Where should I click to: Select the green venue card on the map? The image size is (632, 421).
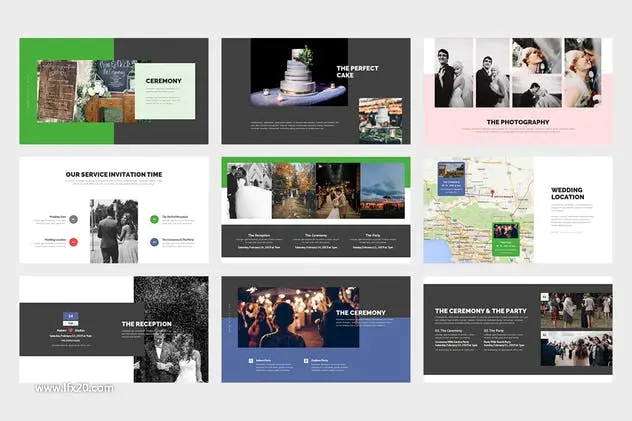click(x=506, y=239)
